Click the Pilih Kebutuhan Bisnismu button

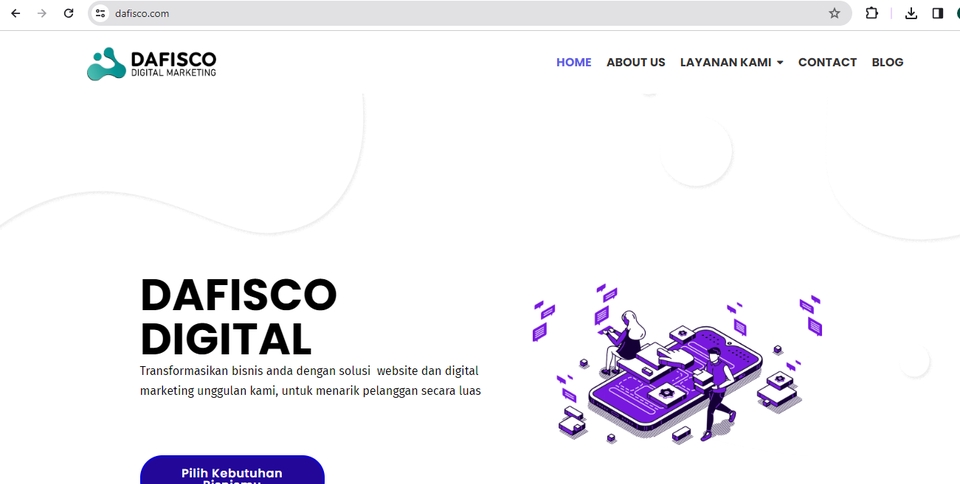tap(232, 470)
